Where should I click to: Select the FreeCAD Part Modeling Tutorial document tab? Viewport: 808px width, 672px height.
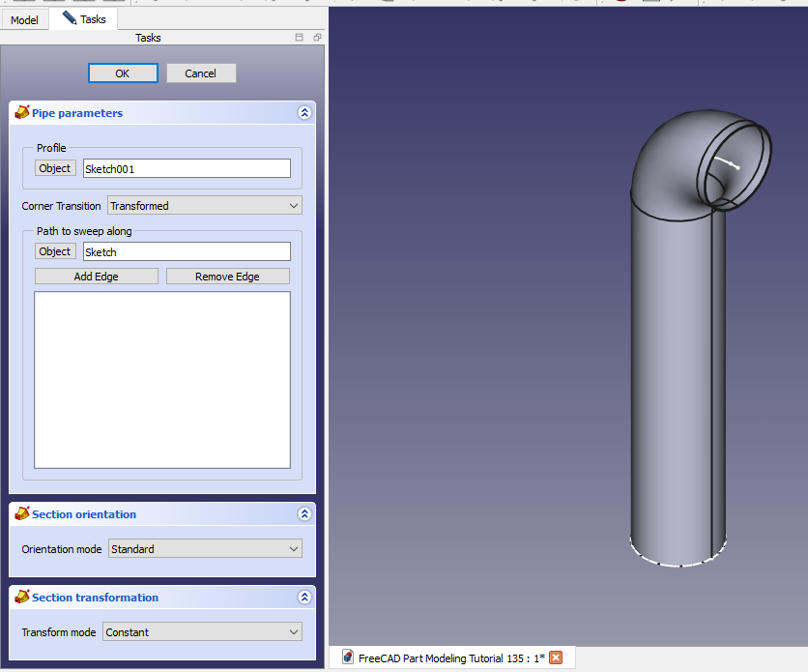pyautogui.click(x=451, y=657)
